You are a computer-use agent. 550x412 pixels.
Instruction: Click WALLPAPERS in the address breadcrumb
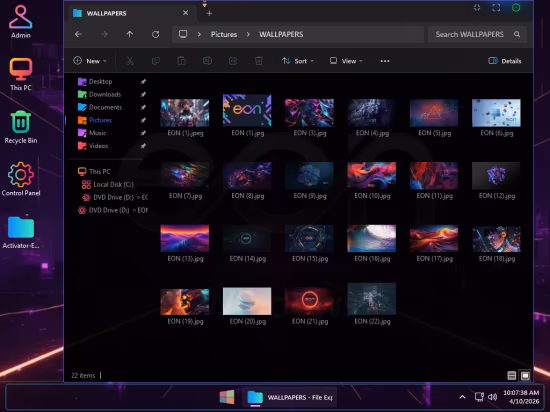(x=281, y=34)
